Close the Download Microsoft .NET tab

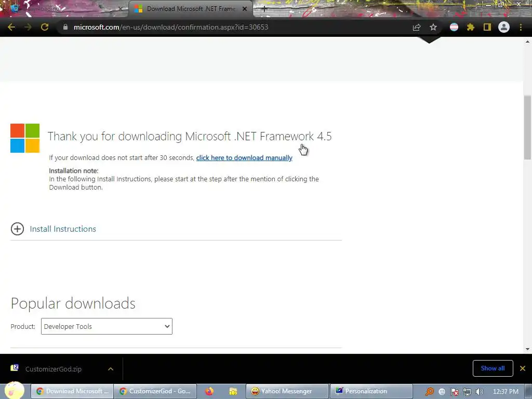(245, 9)
